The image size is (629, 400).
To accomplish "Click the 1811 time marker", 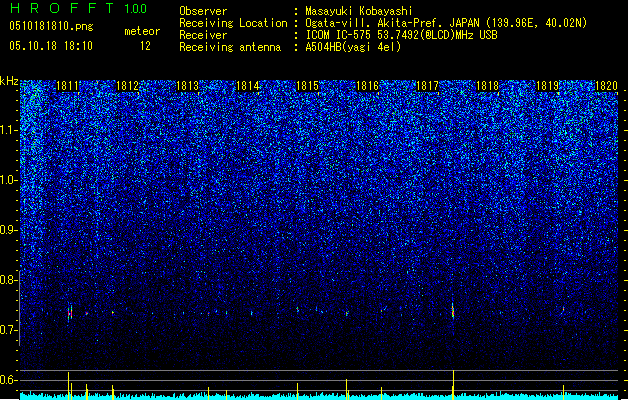I will (67, 86).
